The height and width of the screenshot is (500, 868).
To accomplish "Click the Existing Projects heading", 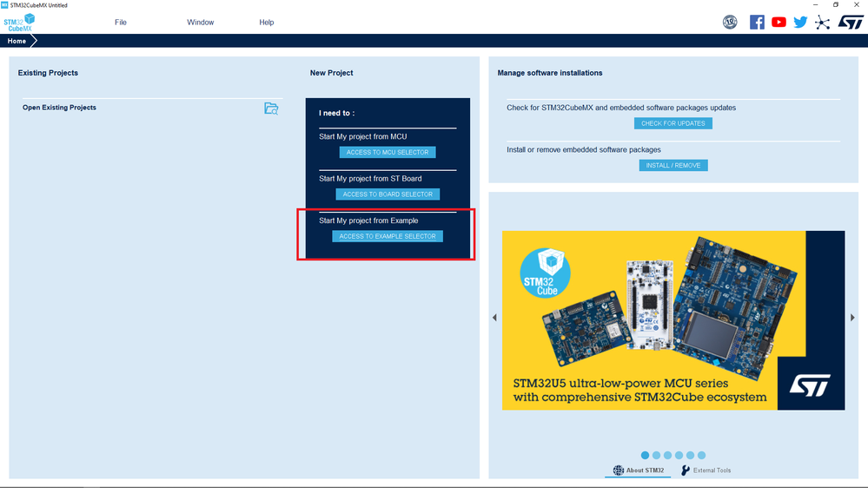I will (48, 72).
